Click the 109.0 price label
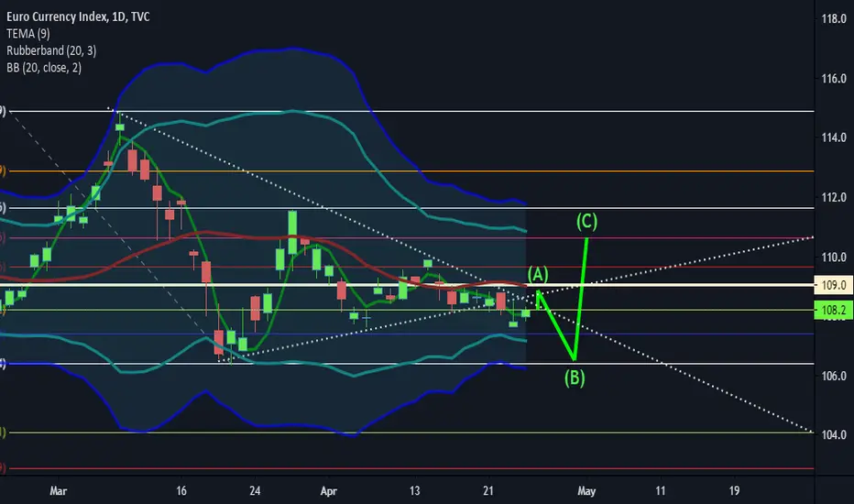 click(x=833, y=285)
